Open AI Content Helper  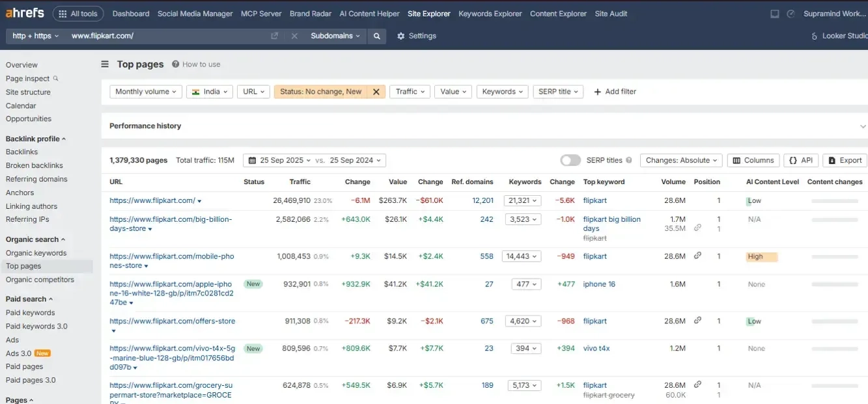point(370,14)
